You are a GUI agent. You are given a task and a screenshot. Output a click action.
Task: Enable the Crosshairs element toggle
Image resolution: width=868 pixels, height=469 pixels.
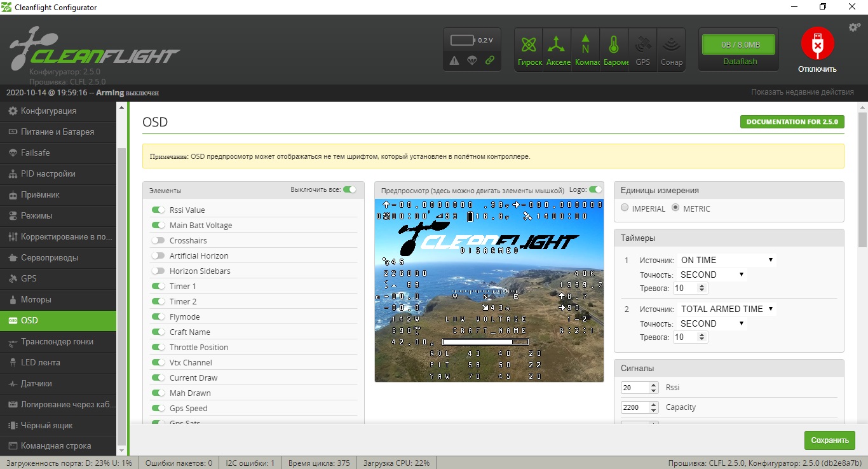pyautogui.click(x=158, y=240)
